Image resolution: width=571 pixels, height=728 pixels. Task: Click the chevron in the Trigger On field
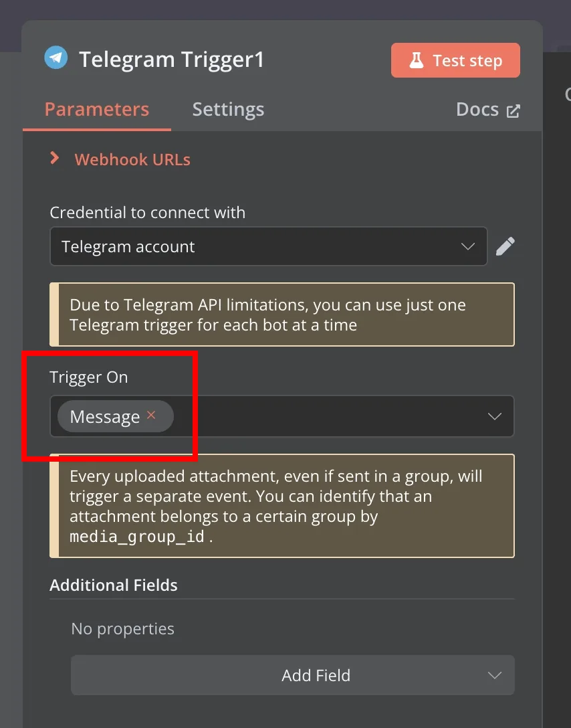pos(495,416)
